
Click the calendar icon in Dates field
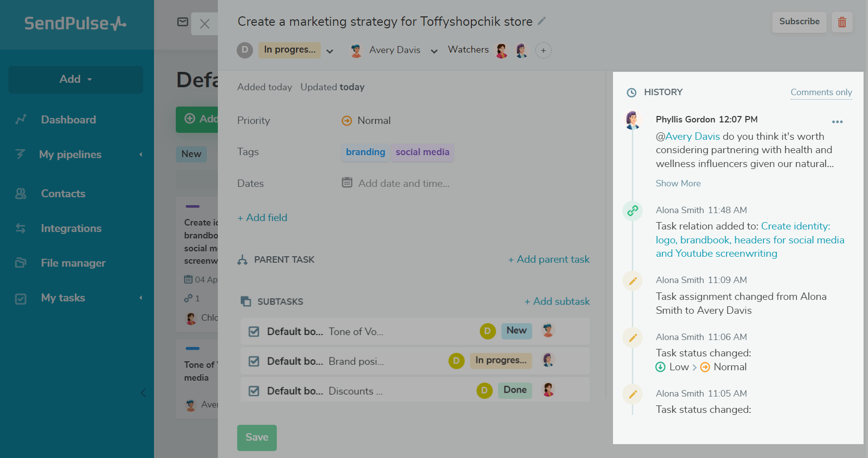coord(347,183)
